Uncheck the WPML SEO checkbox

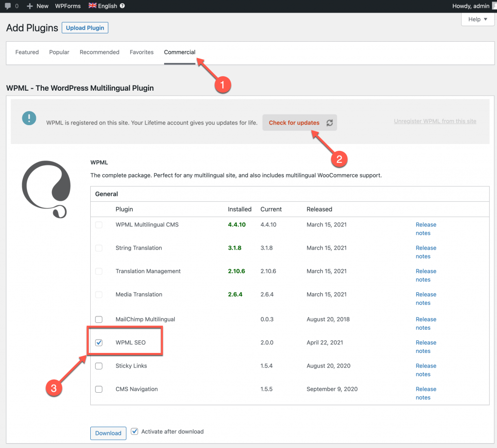click(x=99, y=343)
